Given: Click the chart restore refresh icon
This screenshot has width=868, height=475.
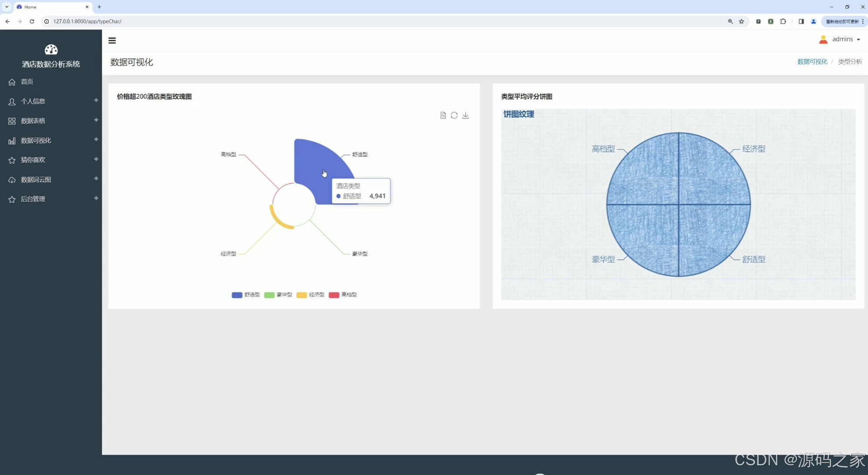Looking at the screenshot, I should point(454,115).
